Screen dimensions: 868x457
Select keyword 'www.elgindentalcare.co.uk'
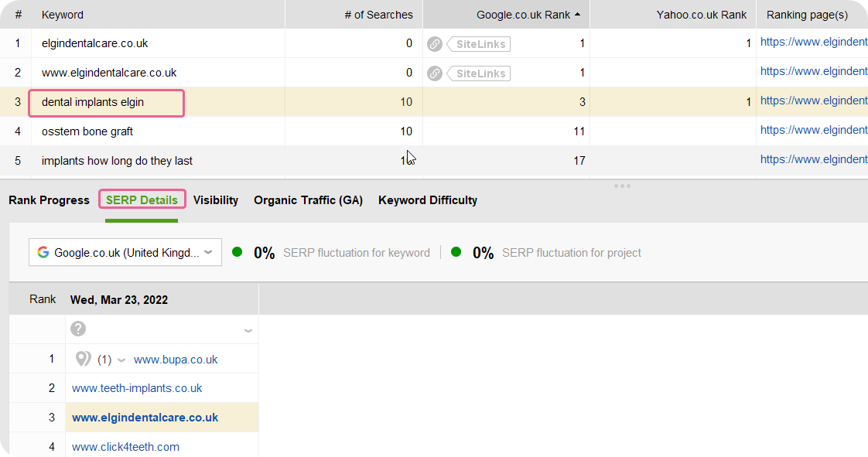(x=109, y=73)
